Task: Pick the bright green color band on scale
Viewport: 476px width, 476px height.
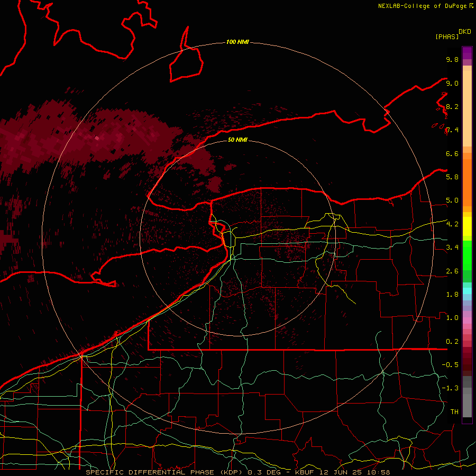Action: 467,255
